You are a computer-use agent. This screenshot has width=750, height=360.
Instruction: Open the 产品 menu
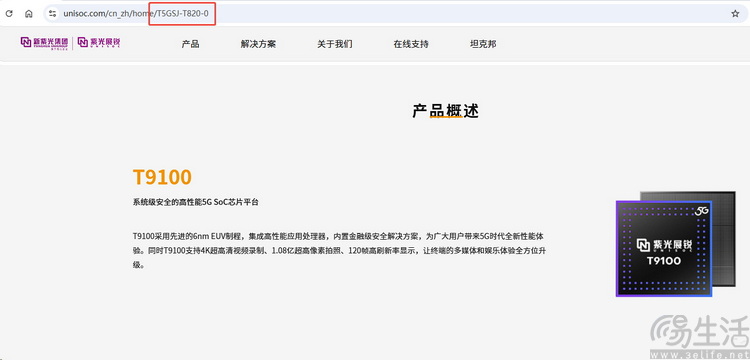pos(190,44)
